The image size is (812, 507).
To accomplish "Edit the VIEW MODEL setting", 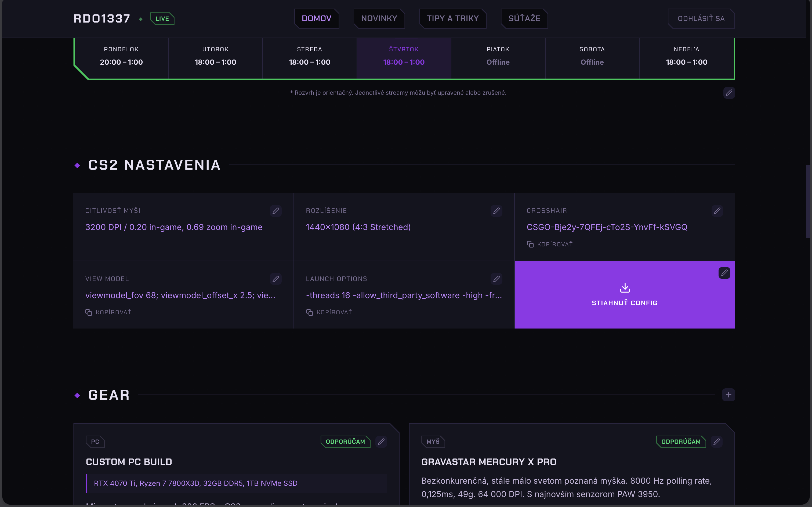I will coord(276,279).
